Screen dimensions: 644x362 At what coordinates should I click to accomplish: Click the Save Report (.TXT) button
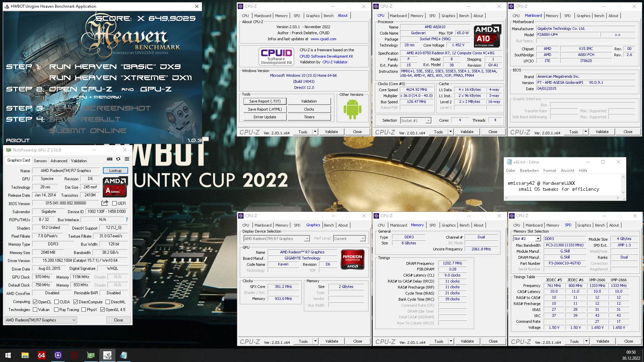(265, 101)
